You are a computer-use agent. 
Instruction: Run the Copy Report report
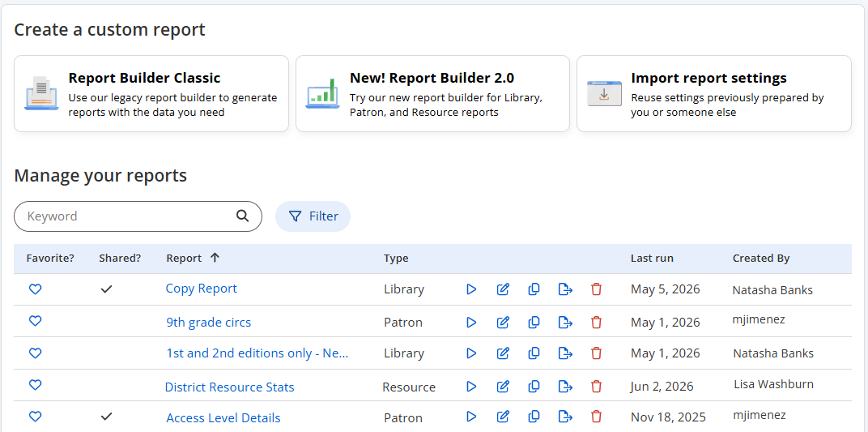[471, 289]
